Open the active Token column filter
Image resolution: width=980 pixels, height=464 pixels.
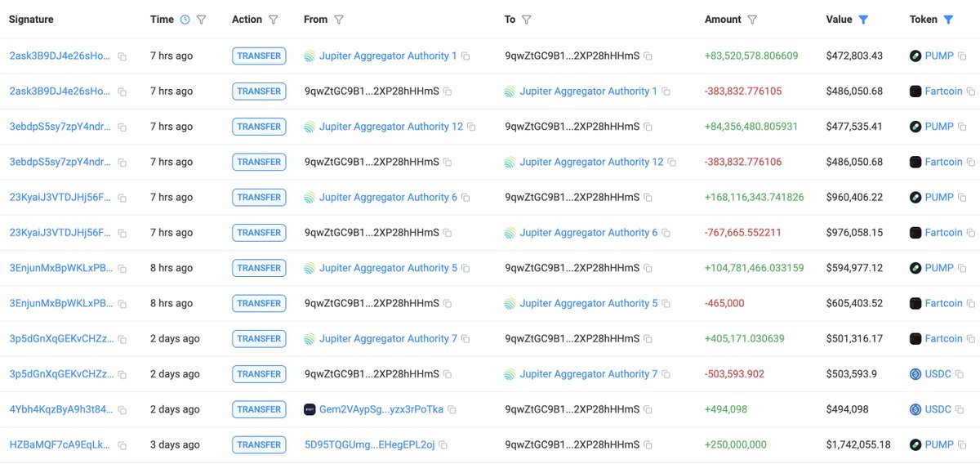[948, 20]
